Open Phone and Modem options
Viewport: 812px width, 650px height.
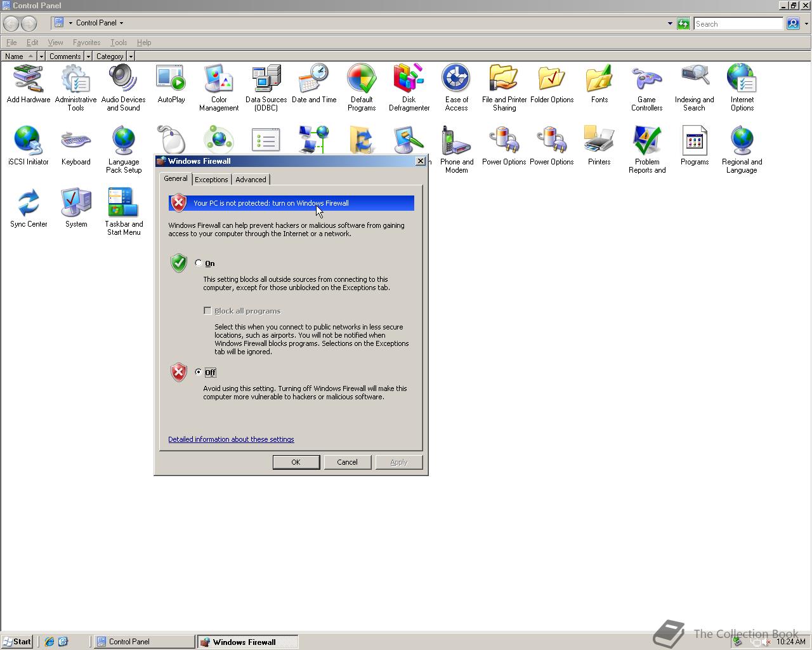pos(457,150)
